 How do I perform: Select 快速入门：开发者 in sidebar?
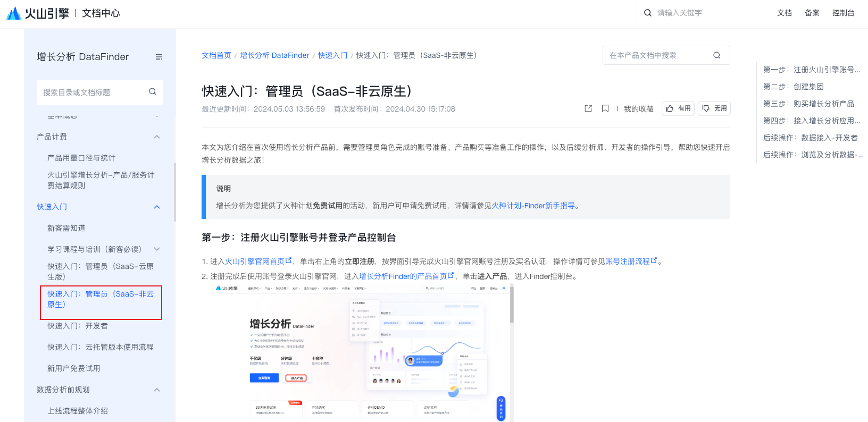tap(78, 326)
